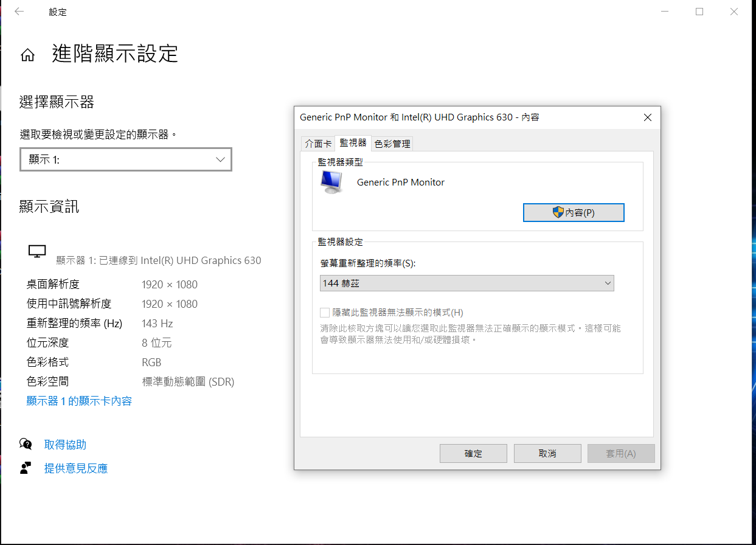The height and width of the screenshot is (545, 756).
Task: Click the 使用中訊號解析度 label
Action: tap(69, 304)
